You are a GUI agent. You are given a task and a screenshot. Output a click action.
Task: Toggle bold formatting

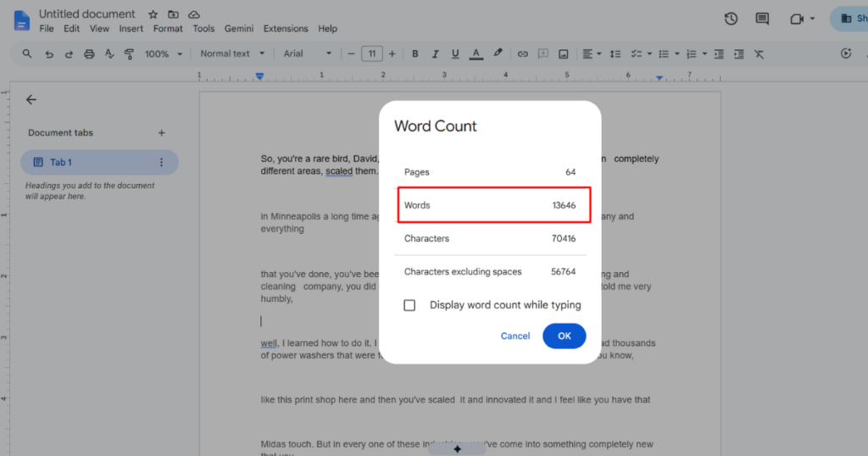(x=415, y=53)
